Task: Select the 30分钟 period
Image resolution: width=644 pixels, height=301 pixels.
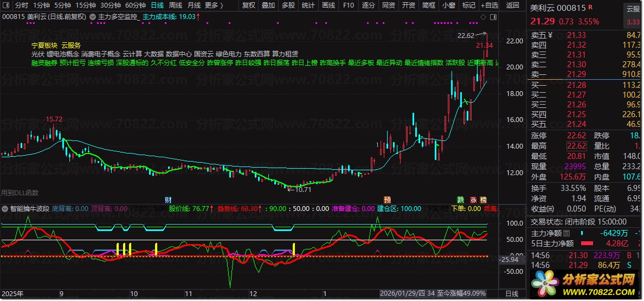Action: (111, 5)
